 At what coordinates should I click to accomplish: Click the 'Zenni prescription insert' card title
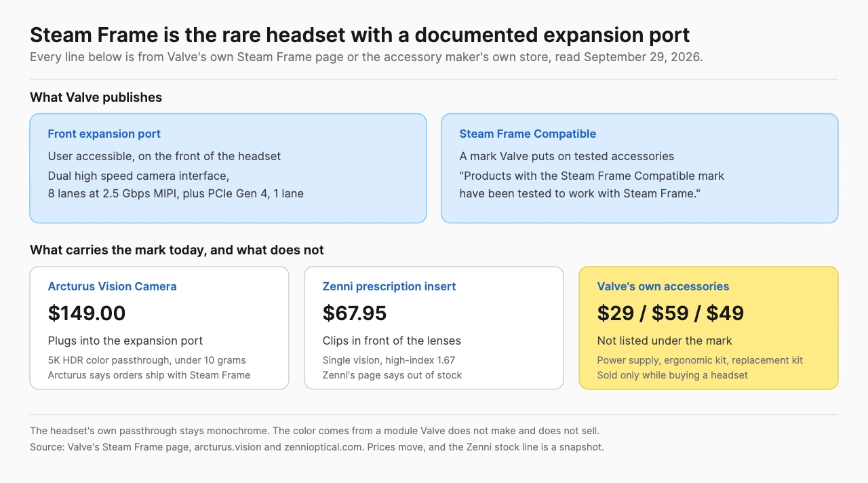pos(389,286)
